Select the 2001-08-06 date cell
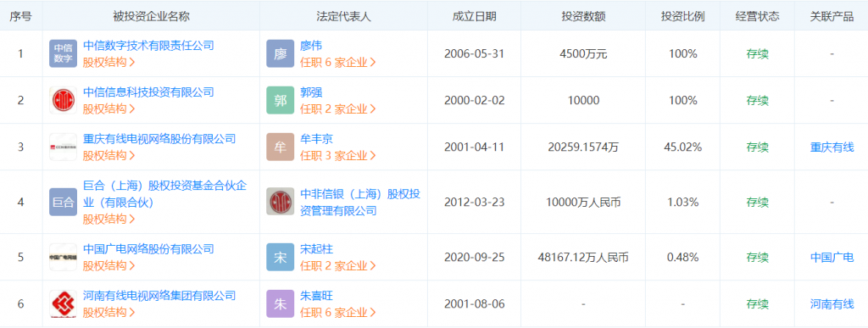The height and width of the screenshot is (328, 868). 475,303
